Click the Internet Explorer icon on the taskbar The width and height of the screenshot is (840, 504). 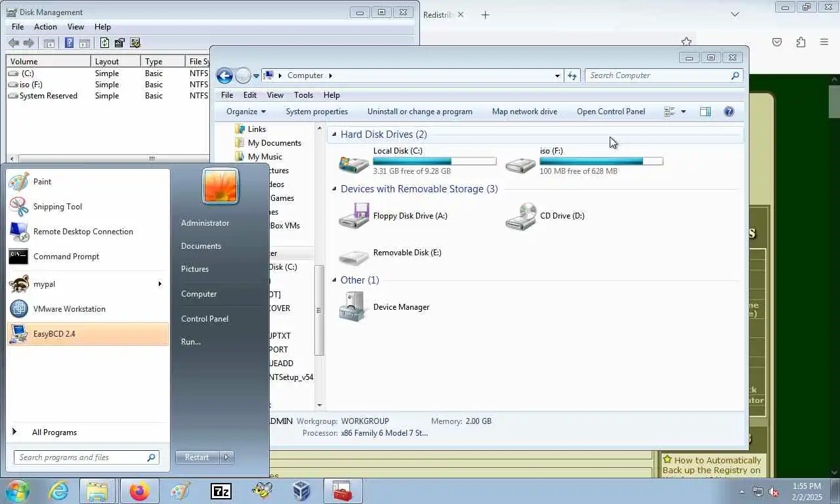pyautogui.click(x=58, y=491)
